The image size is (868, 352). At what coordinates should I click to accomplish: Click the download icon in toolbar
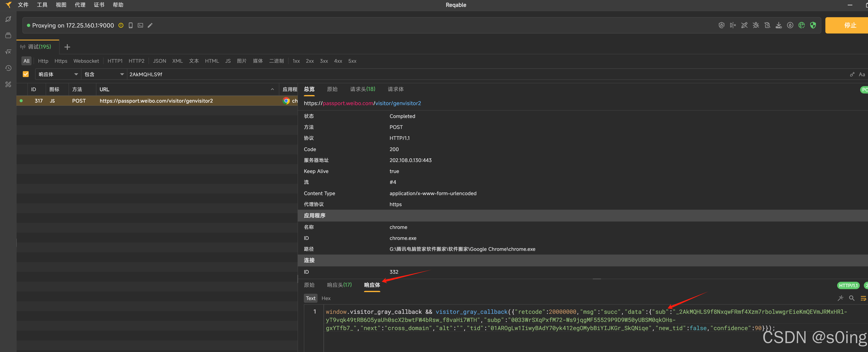[x=779, y=25]
